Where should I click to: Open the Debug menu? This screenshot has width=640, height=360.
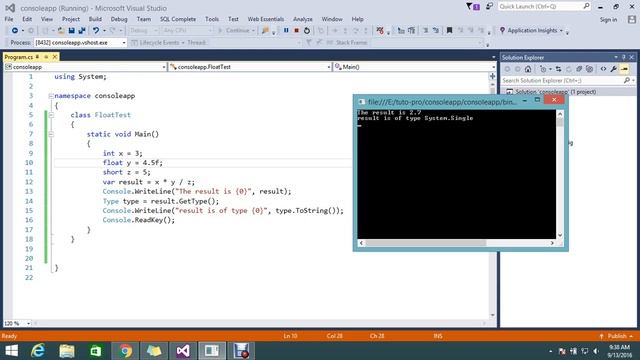119,19
